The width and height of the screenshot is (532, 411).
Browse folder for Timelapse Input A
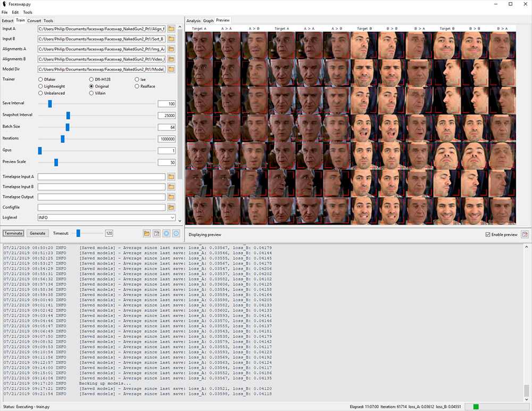(x=171, y=177)
